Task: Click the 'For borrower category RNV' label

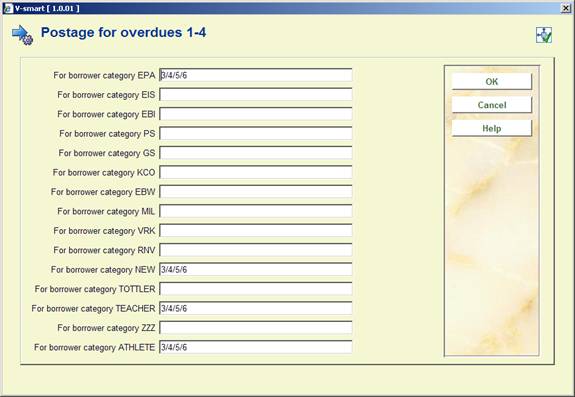Action: pos(104,250)
